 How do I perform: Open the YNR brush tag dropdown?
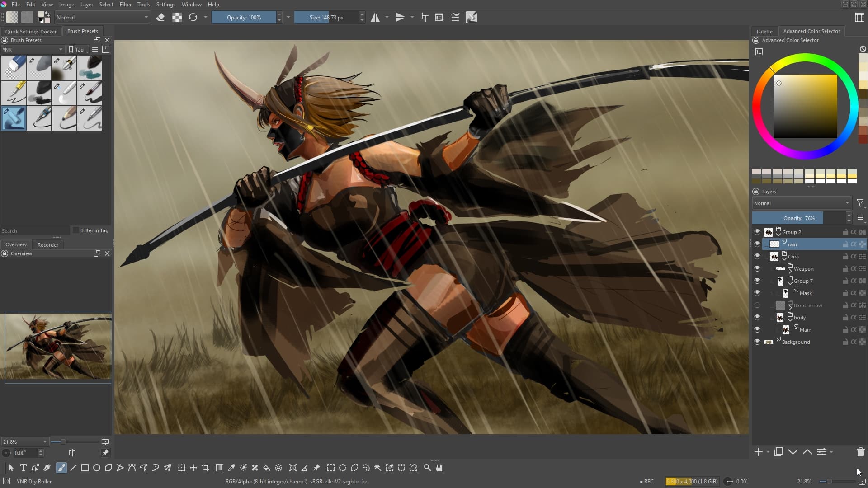tap(33, 50)
